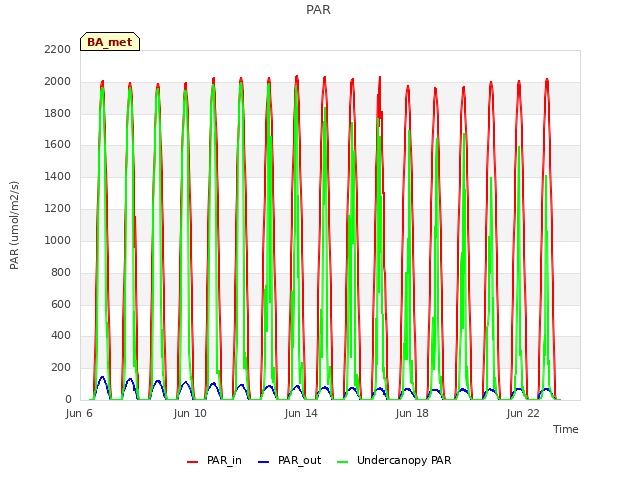Click the Jun 18 x-axis label
This screenshot has height=480, width=640.
[x=412, y=413]
